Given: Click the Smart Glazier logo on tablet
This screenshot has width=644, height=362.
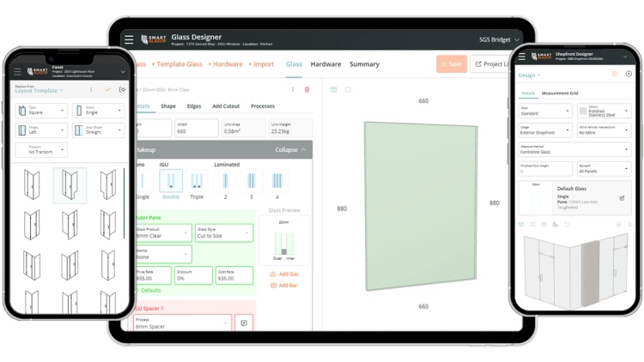Looking at the screenshot, I should [153, 39].
